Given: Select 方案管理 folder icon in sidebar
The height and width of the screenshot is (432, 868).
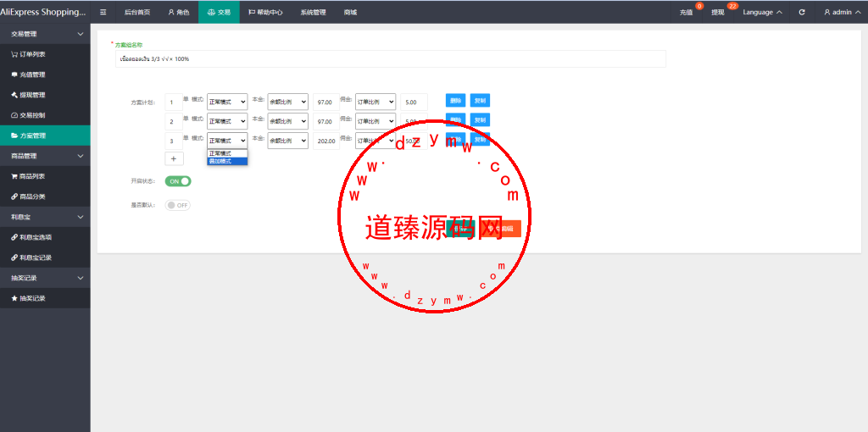Looking at the screenshot, I should point(14,136).
